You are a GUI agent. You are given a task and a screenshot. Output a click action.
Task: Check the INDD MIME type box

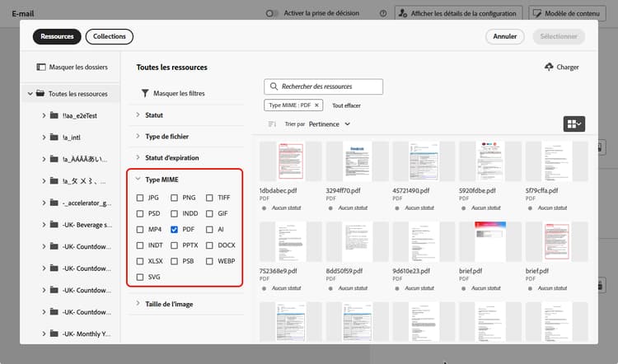(x=174, y=213)
